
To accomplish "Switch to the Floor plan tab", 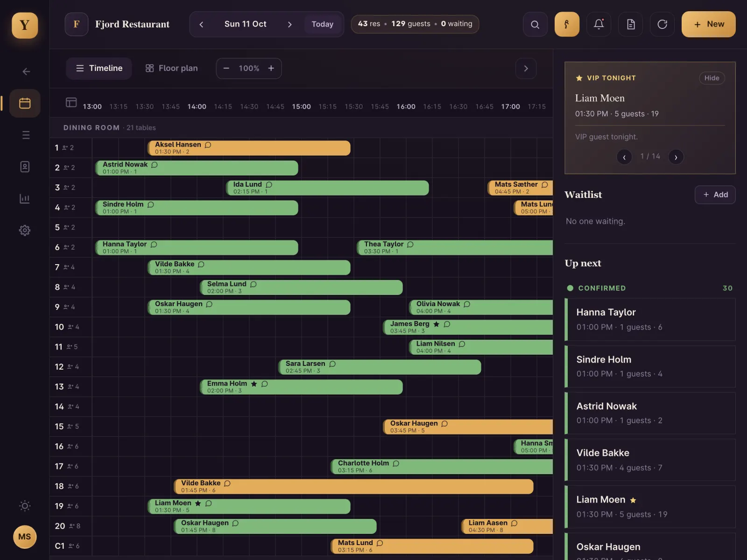I will 171,68.
